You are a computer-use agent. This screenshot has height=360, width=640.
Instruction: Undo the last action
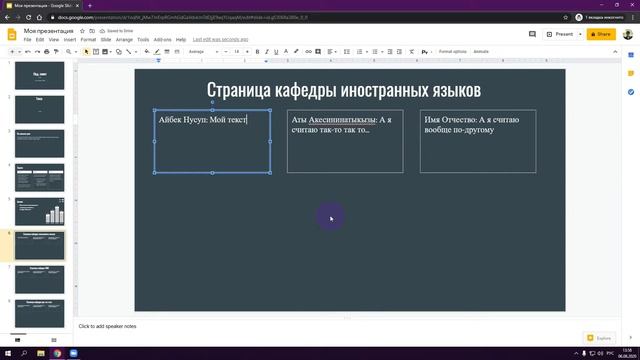pos(28,52)
